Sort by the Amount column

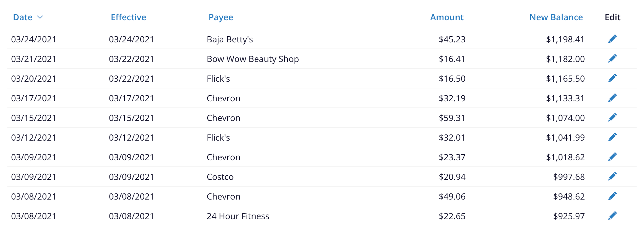click(x=447, y=17)
